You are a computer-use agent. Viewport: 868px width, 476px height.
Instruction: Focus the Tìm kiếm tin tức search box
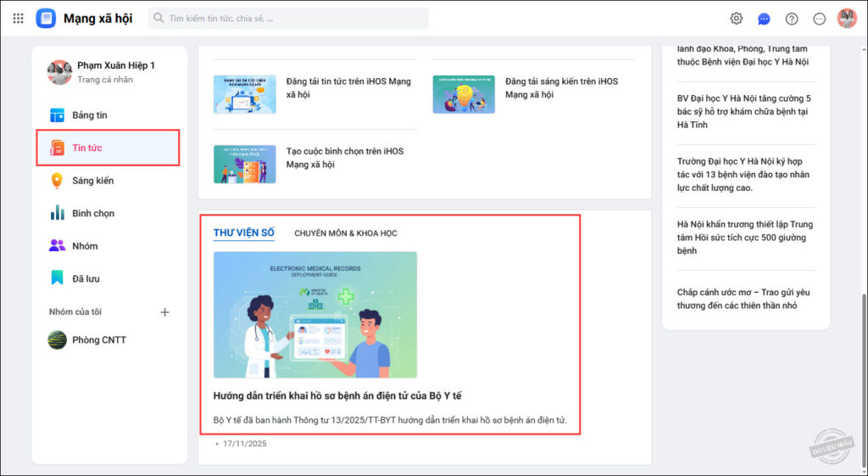click(288, 19)
